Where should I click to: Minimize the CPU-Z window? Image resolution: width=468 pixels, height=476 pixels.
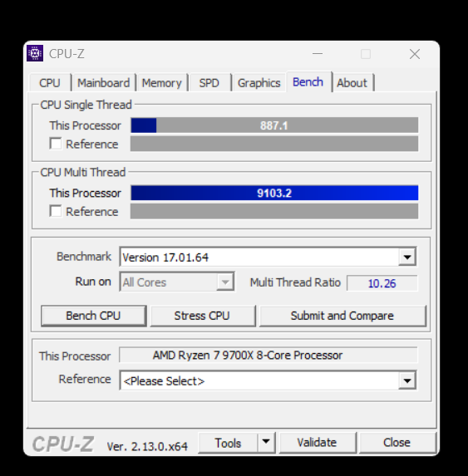tap(318, 54)
